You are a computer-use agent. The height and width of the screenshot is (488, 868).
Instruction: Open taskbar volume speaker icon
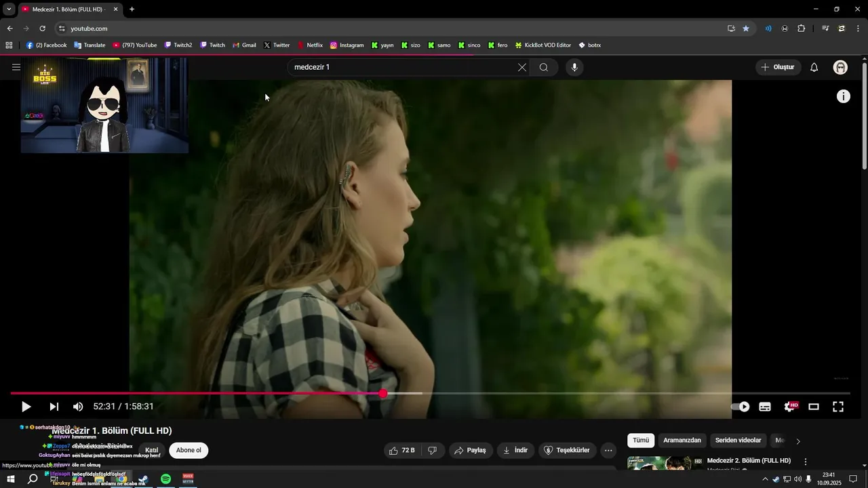(x=797, y=479)
